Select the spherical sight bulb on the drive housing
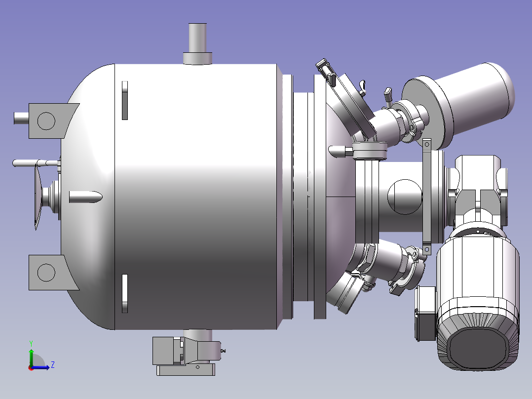Screen dimensions: 532x399 405,197
